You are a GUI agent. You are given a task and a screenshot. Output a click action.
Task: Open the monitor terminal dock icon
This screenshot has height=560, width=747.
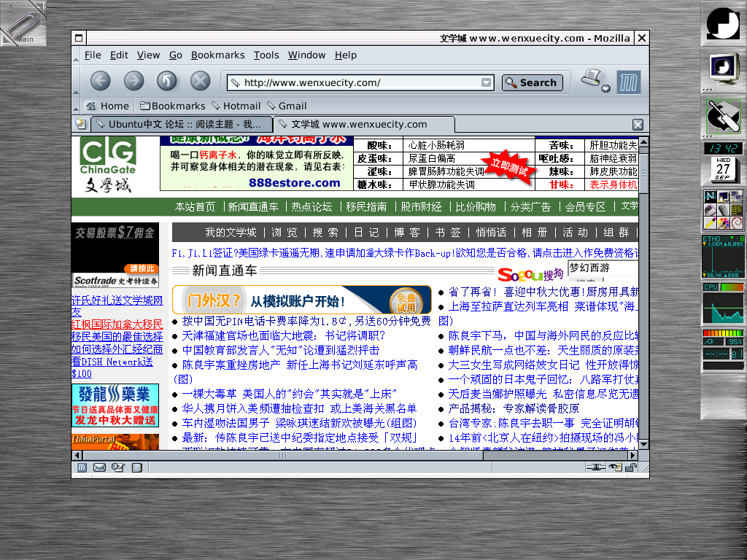point(723,69)
